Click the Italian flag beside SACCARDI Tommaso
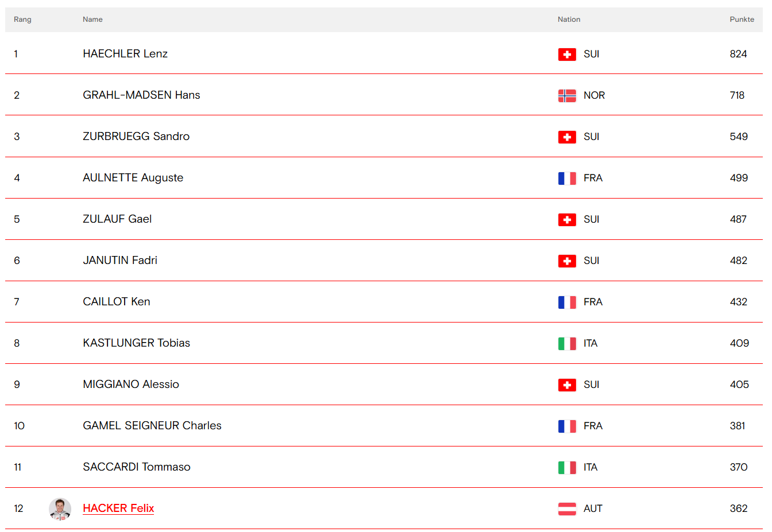Screen dimensions: 772x532 point(567,468)
